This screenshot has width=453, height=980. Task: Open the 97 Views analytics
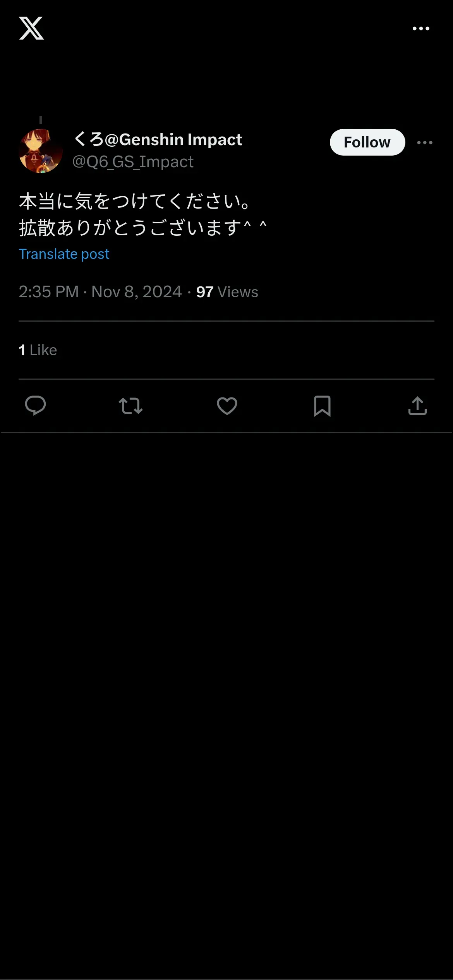[227, 292]
